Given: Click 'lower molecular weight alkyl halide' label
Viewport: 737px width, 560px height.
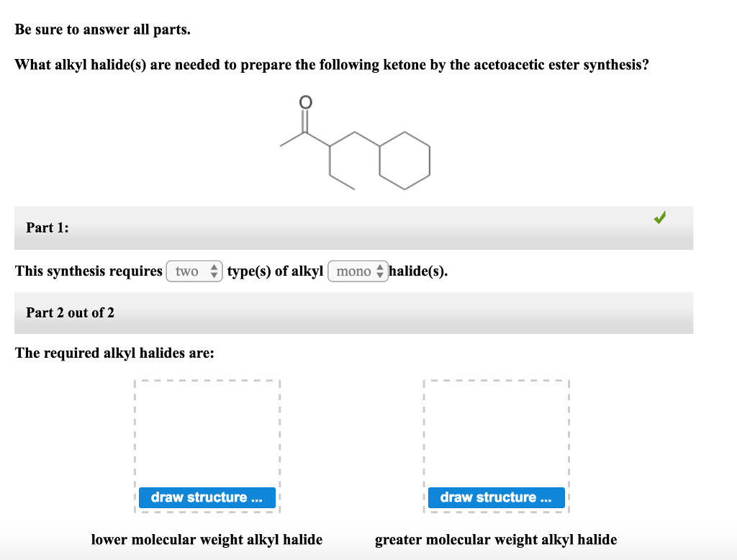Looking at the screenshot, I should click(x=207, y=539).
